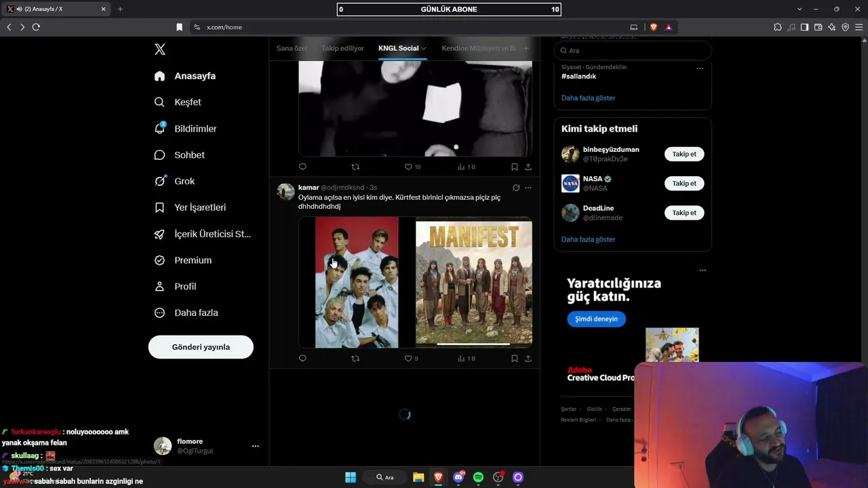Open Grok explain icon on kamar post
This screenshot has width=868, height=488.
(516, 188)
